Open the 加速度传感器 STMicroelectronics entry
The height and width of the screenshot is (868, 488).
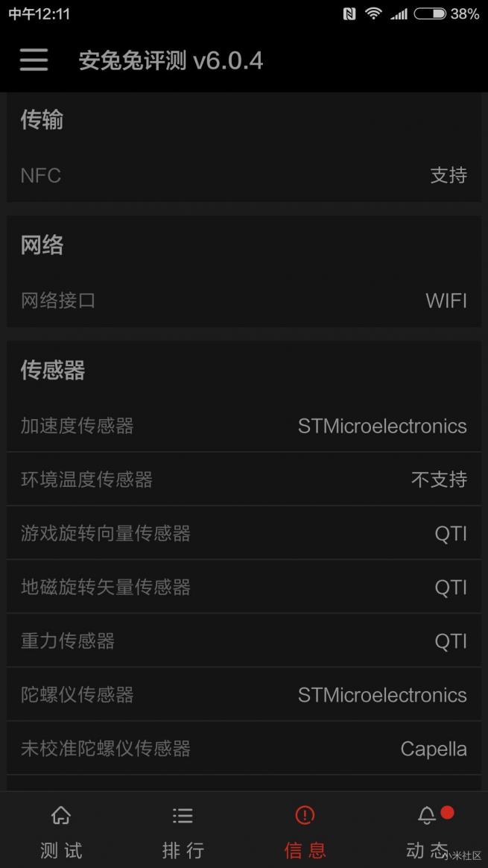(x=244, y=426)
